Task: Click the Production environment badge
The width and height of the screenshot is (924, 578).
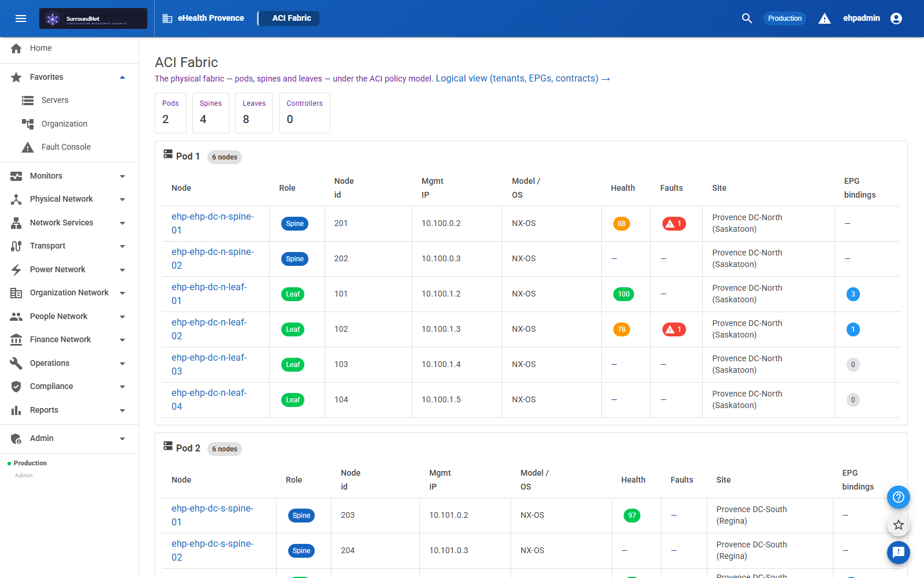Action: (x=785, y=18)
